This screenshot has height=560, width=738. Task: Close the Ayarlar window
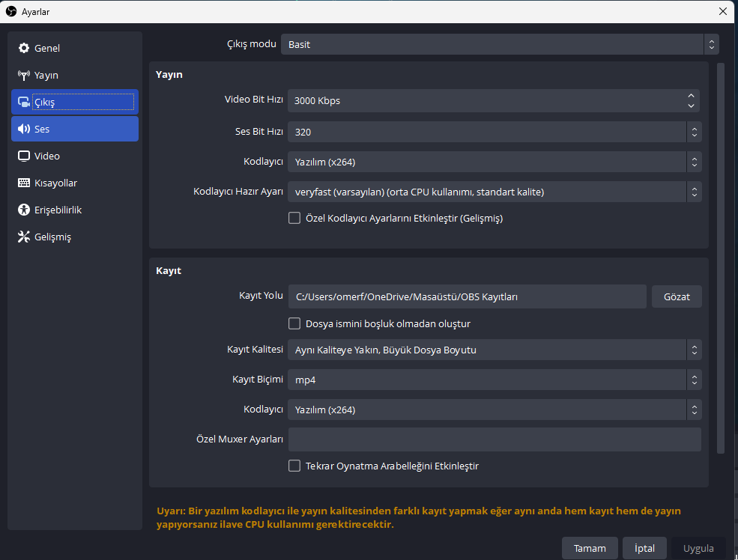723,11
